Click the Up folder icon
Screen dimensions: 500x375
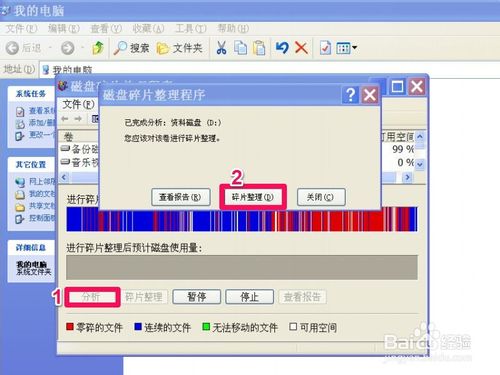(x=98, y=48)
